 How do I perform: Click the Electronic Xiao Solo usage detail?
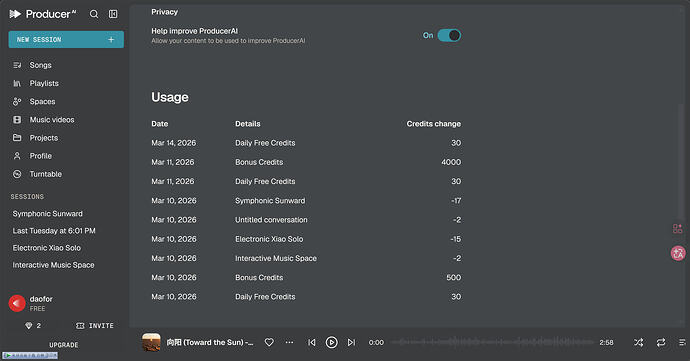pyautogui.click(x=269, y=239)
